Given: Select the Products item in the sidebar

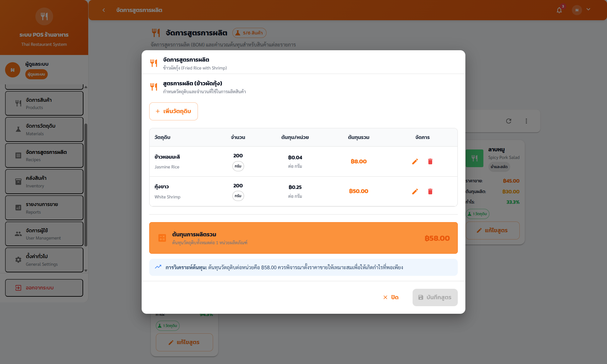Looking at the screenshot, I should point(44,103).
